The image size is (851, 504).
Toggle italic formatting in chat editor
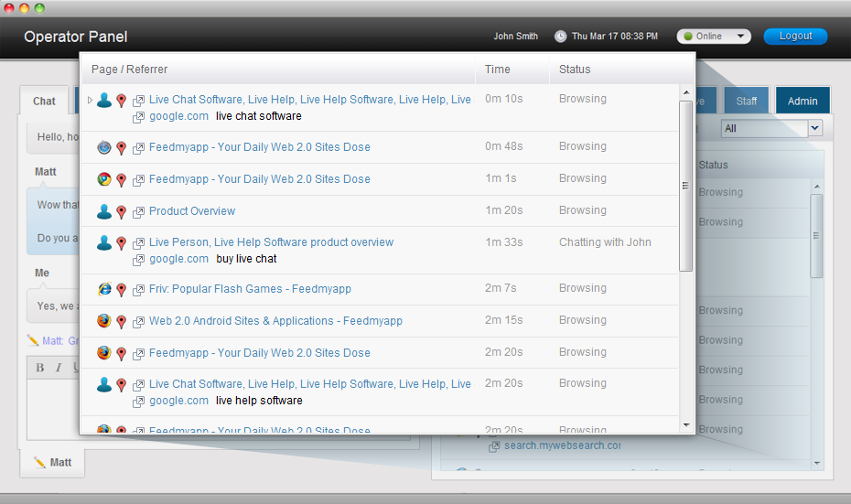click(59, 368)
